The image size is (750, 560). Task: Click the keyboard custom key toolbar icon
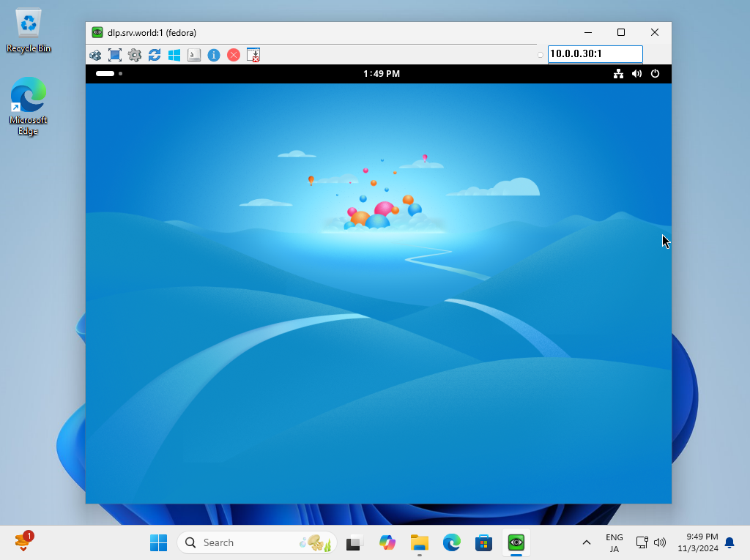[194, 55]
